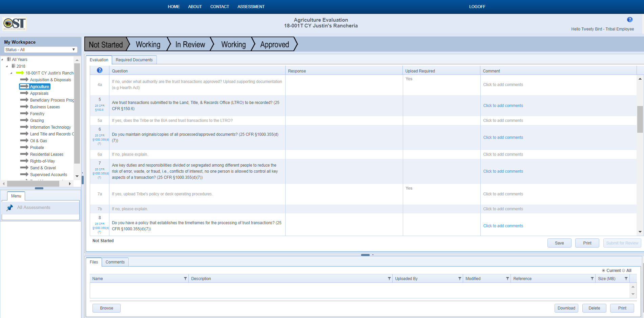Image resolution: width=644 pixels, height=318 pixels.
Task: Open the Name column filter icon
Action: pyautogui.click(x=185, y=279)
